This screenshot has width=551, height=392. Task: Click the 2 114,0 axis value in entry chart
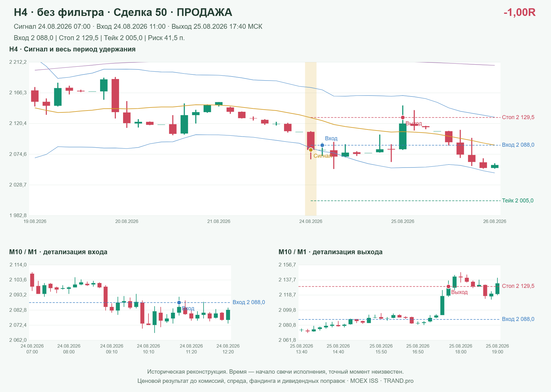pos(18,265)
